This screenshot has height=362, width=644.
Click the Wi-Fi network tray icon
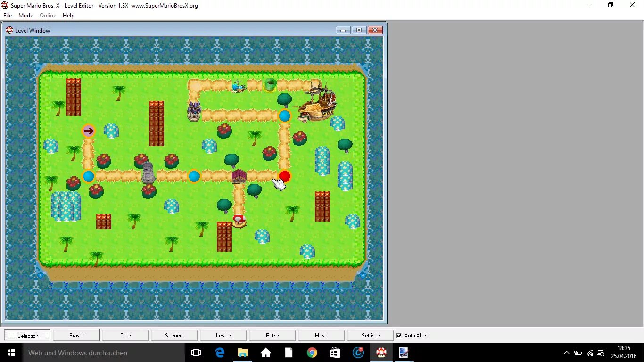(x=590, y=353)
